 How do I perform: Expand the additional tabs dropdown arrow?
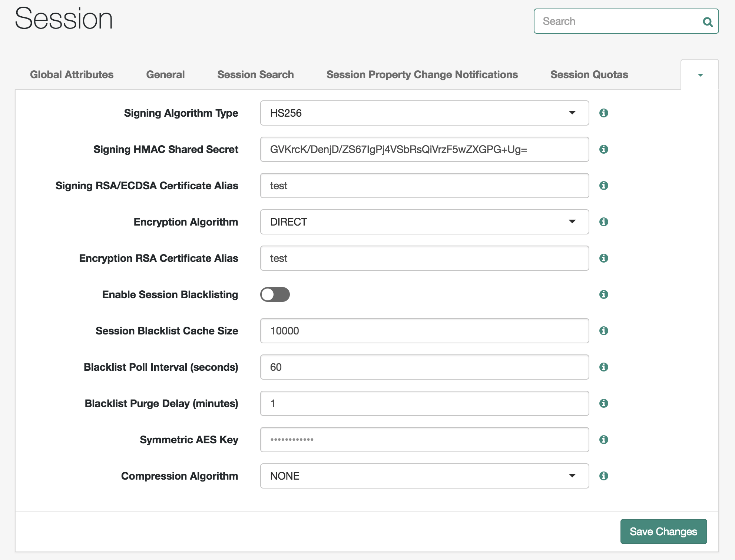[x=700, y=75]
